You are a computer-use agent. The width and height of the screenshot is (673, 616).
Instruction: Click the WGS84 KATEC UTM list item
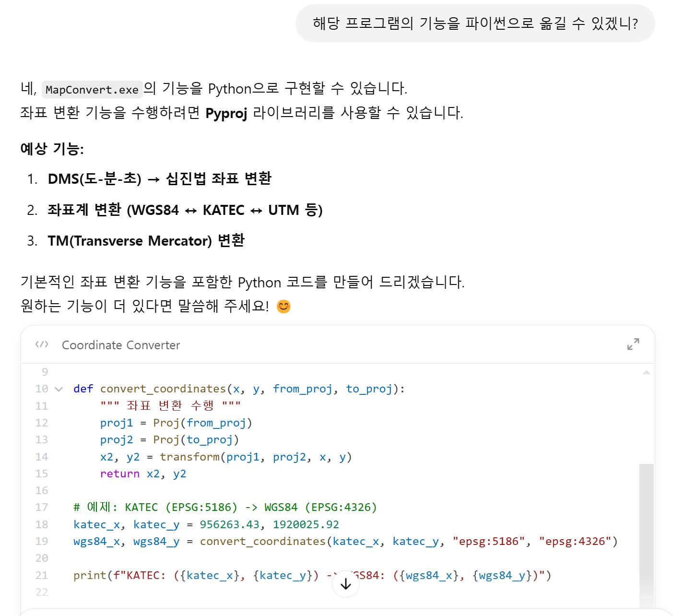click(185, 210)
